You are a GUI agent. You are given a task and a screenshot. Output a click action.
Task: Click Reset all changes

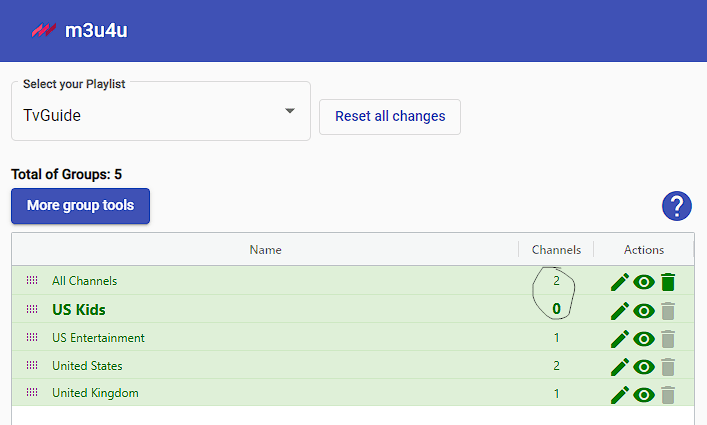click(x=390, y=117)
